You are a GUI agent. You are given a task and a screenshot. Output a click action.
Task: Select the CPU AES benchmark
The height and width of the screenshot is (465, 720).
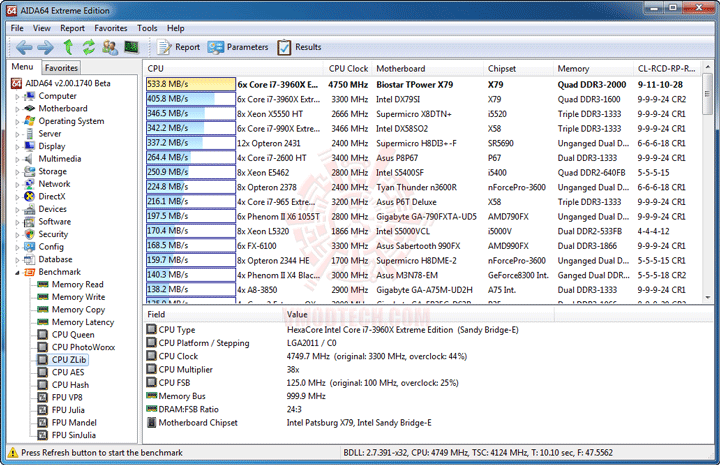click(x=61, y=372)
